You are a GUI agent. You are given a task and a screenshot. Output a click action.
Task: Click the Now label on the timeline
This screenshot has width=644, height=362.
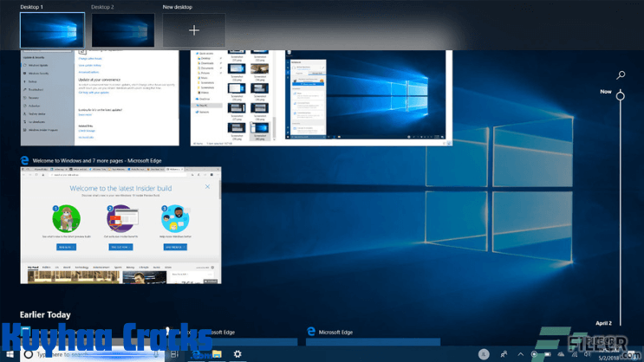click(606, 91)
